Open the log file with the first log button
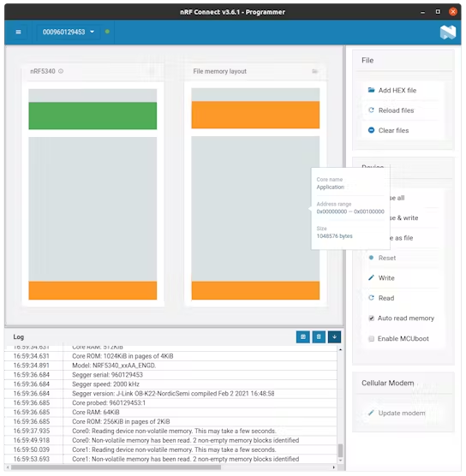The image size is (466, 476). [303, 336]
